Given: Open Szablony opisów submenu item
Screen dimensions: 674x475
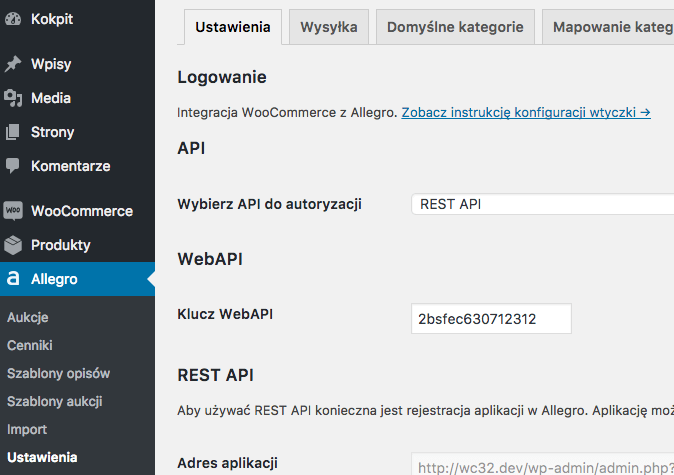Looking at the screenshot, I should point(58,373).
